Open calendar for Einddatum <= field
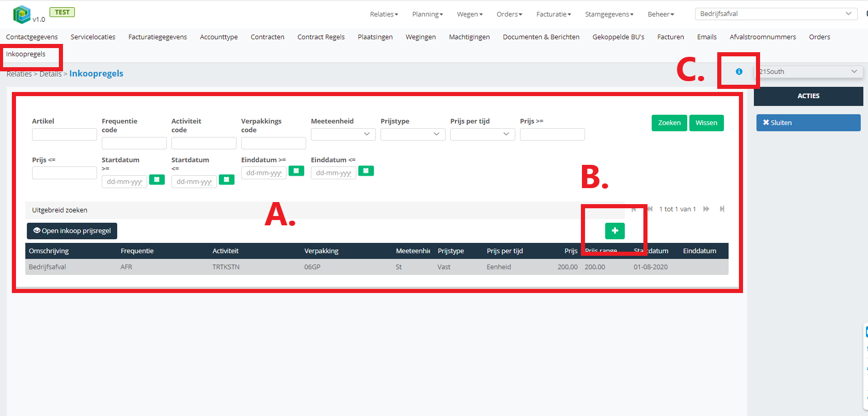This screenshot has height=416, width=868. (366, 171)
